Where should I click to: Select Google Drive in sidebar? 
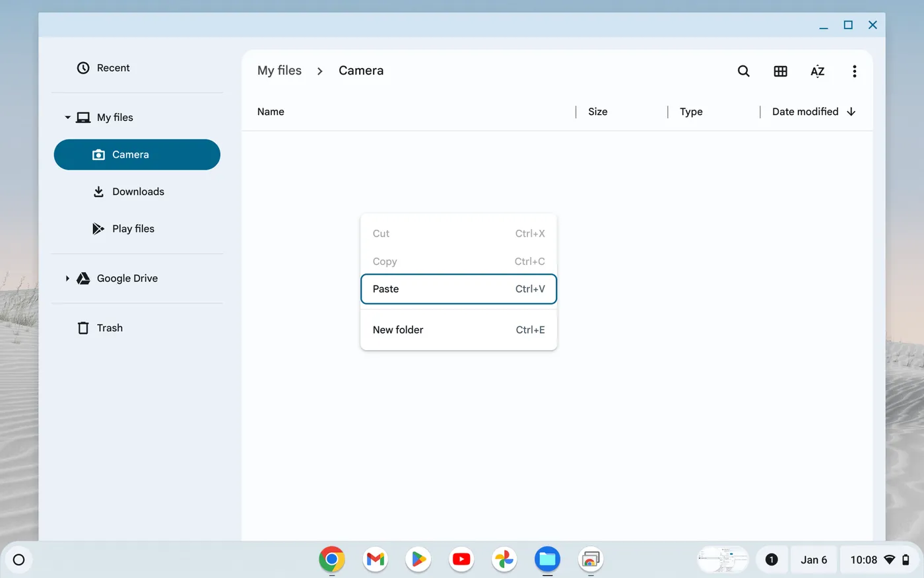[137, 278]
